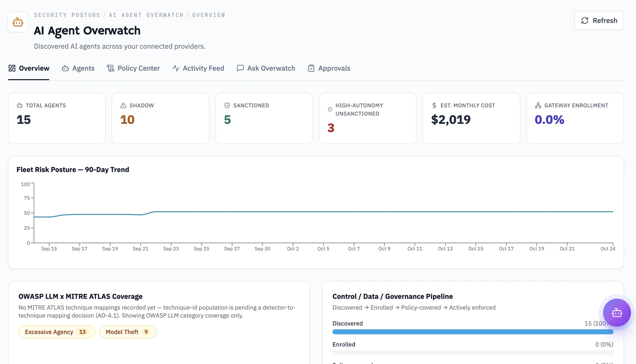The image size is (636, 364).
Task: Click the Control / Data / Governance Pipeline heading
Action: tap(393, 296)
